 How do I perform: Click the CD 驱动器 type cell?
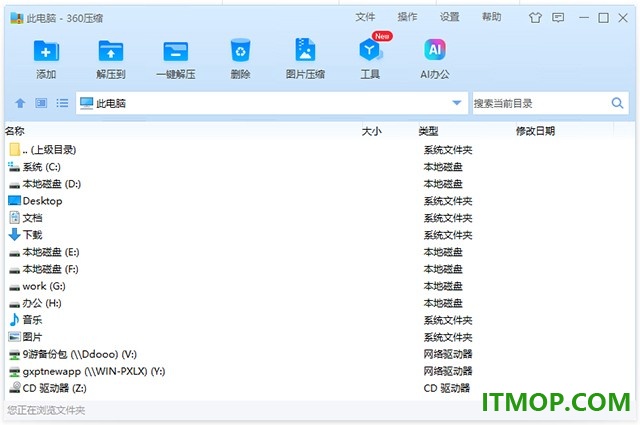(447, 388)
